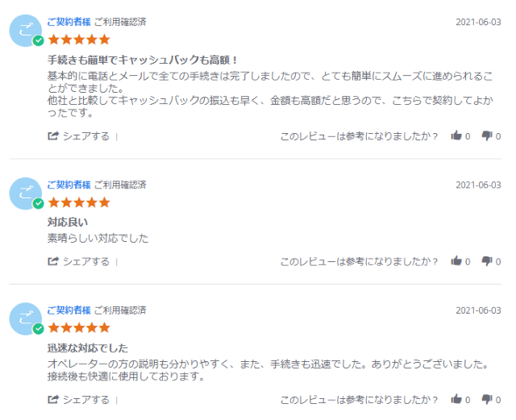
Task: Open ご契約者様 name on the first review
Action: pyautogui.click(x=69, y=22)
